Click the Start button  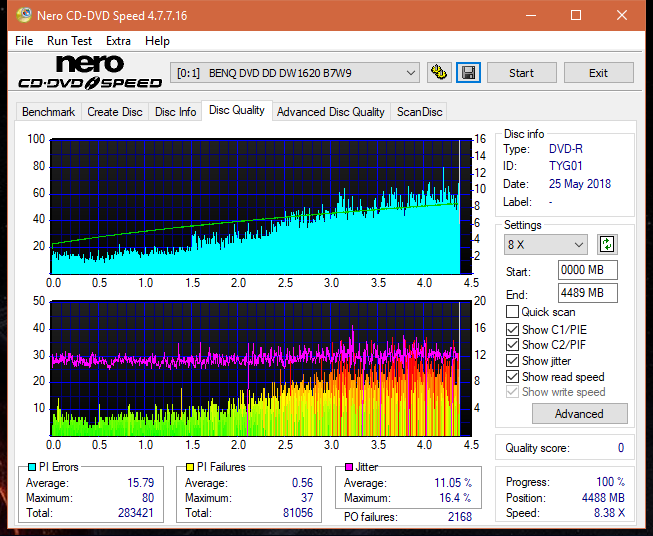(521, 73)
